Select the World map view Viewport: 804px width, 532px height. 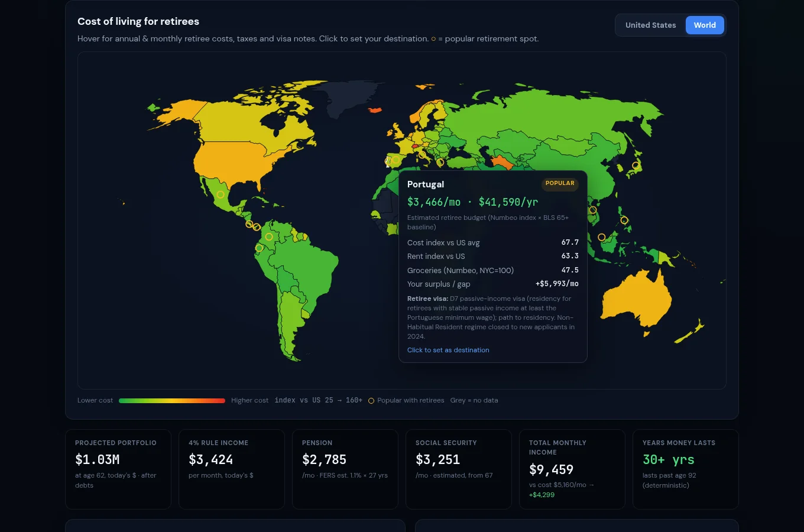705,25
